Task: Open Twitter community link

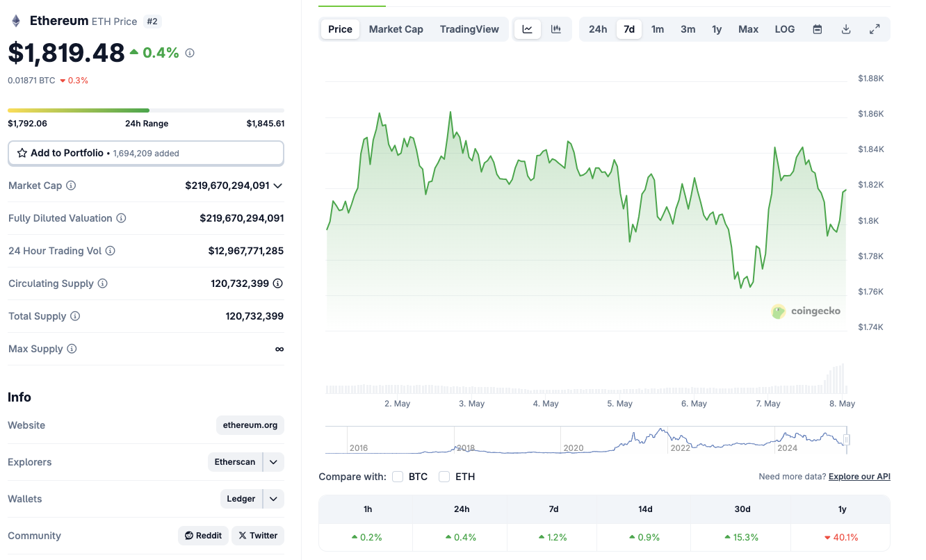Action: [x=258, y=536]
